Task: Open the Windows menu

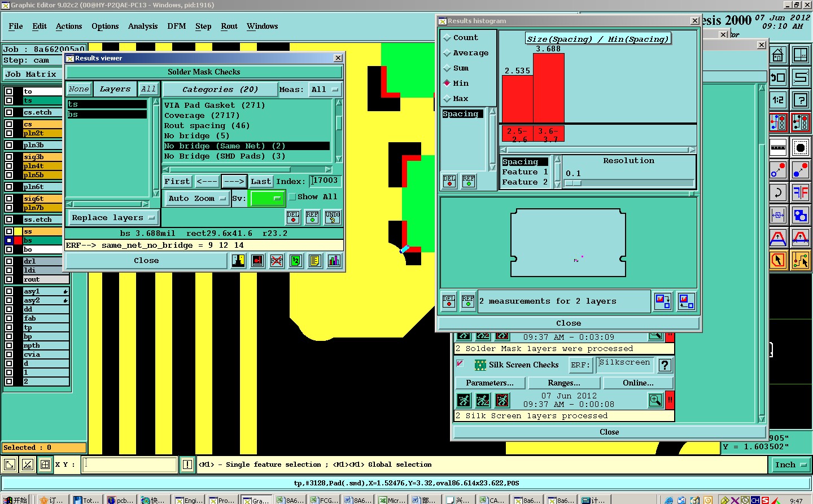Action: (263, 26)
